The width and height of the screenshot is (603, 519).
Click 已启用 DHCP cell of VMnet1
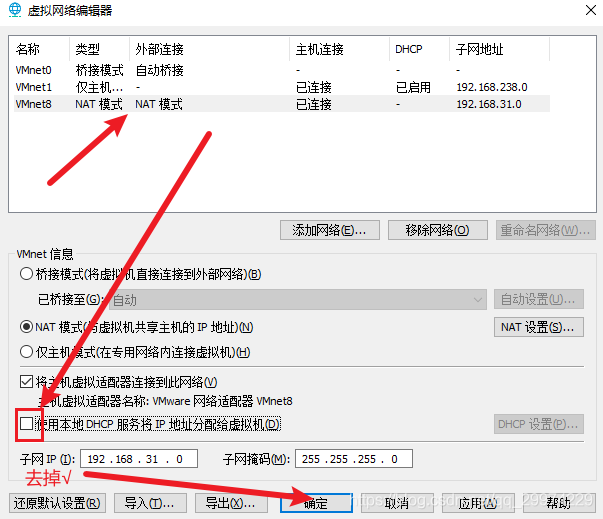click(413, 87)
